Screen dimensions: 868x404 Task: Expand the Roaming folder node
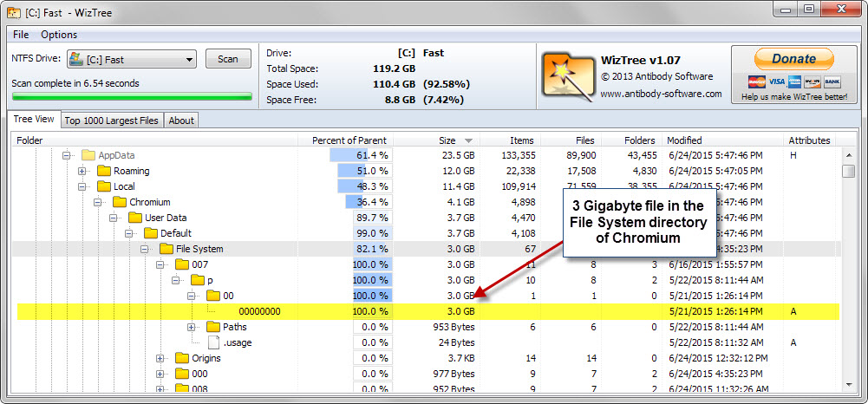click(x=82, y=171)
